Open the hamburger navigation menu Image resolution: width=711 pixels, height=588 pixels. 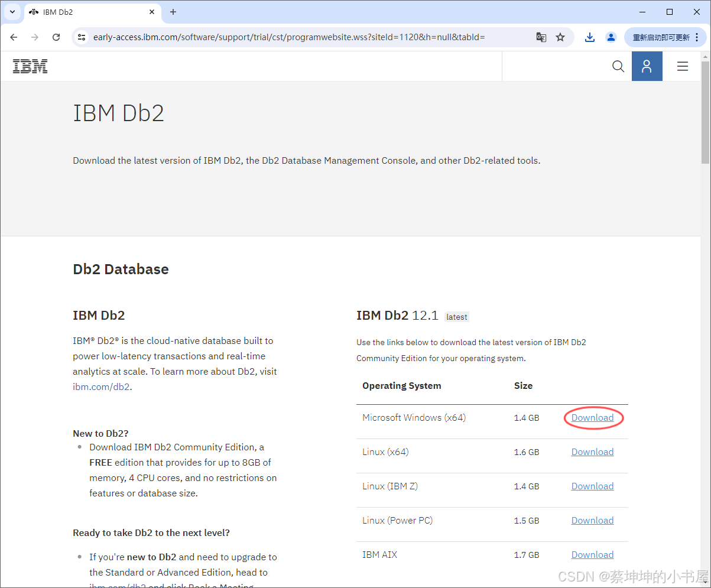[683, 66]
